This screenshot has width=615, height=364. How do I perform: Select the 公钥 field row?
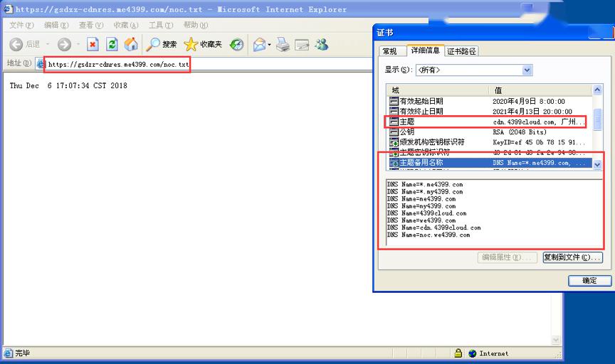(490, 132)
